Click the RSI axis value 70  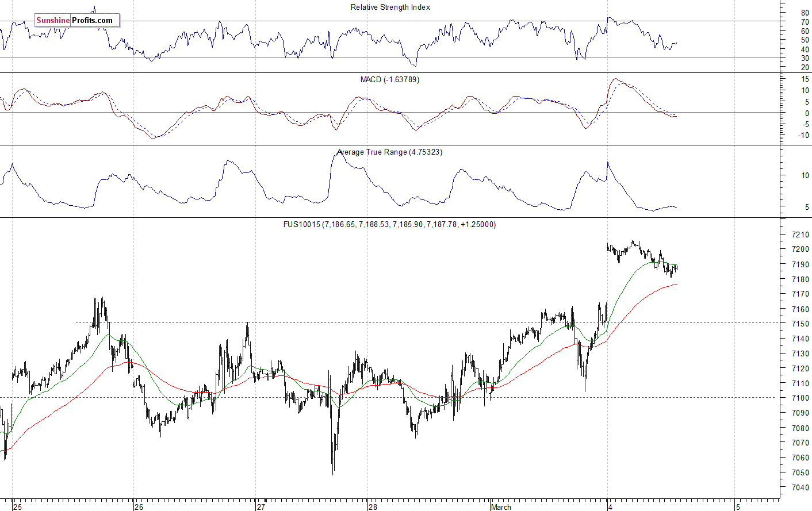tap(805, 22)
